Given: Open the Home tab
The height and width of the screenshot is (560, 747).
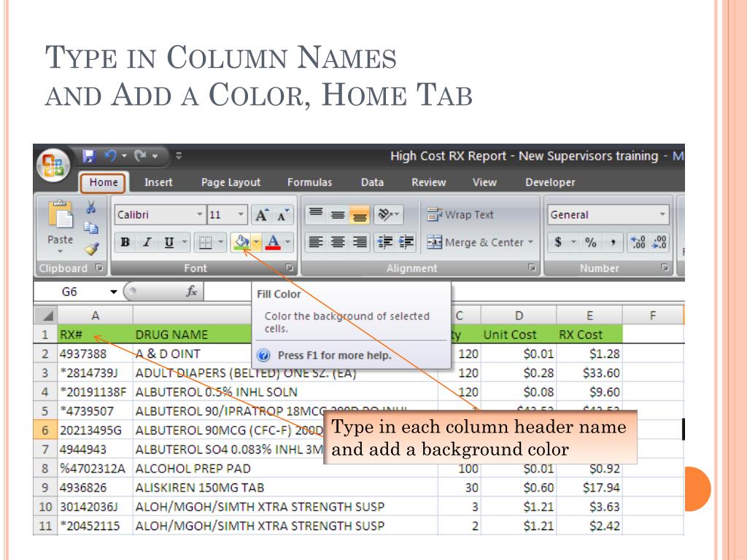Looking at the screenshot, I should [104, 182].
